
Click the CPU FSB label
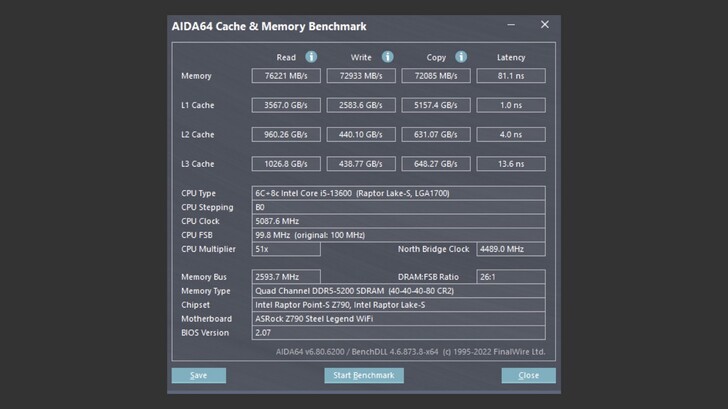coord(197,235)
